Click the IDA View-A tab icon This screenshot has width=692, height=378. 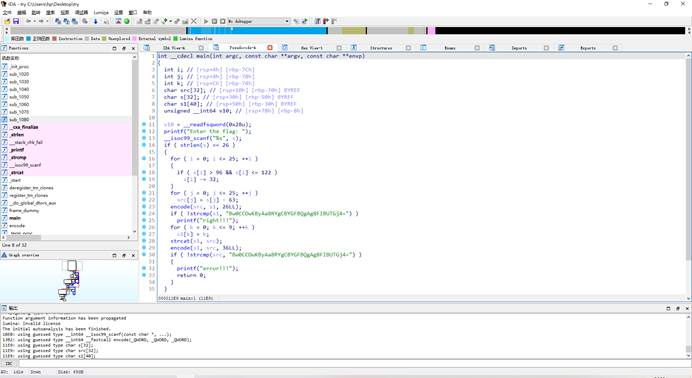(147, 48)
